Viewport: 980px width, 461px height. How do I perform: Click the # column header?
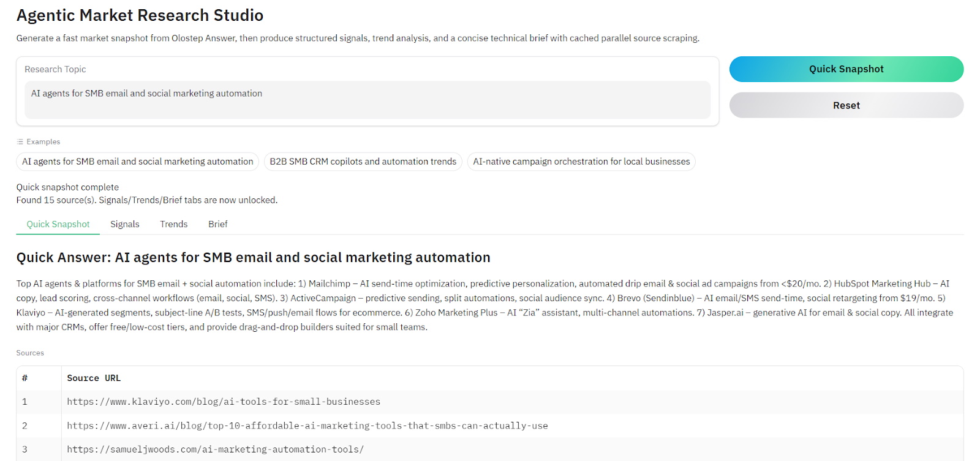[x=24, y=378]
